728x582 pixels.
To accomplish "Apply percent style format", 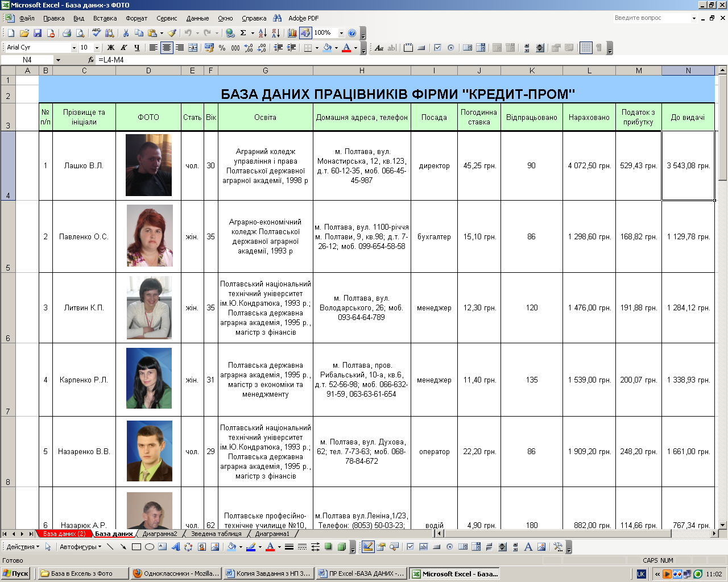I will [x=222, y=48].
